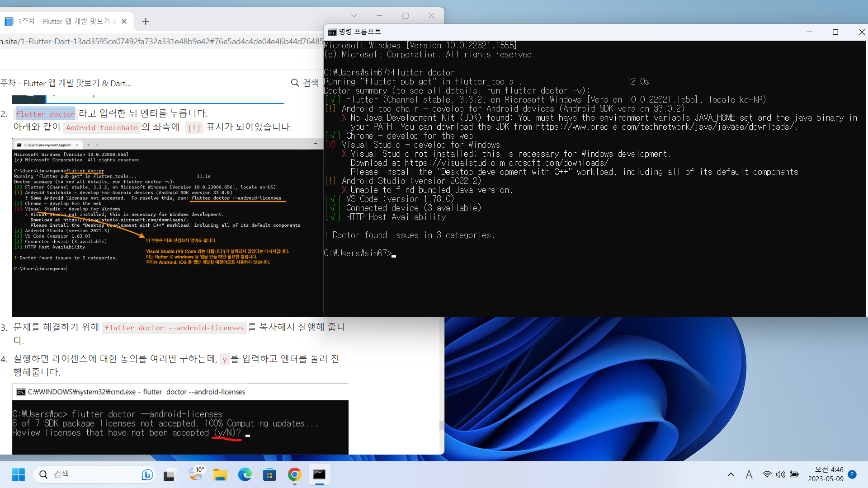The image size is (868, 488).
Task: Open a new browser tab
Action: pyautogui.click(x=146, y=21)
